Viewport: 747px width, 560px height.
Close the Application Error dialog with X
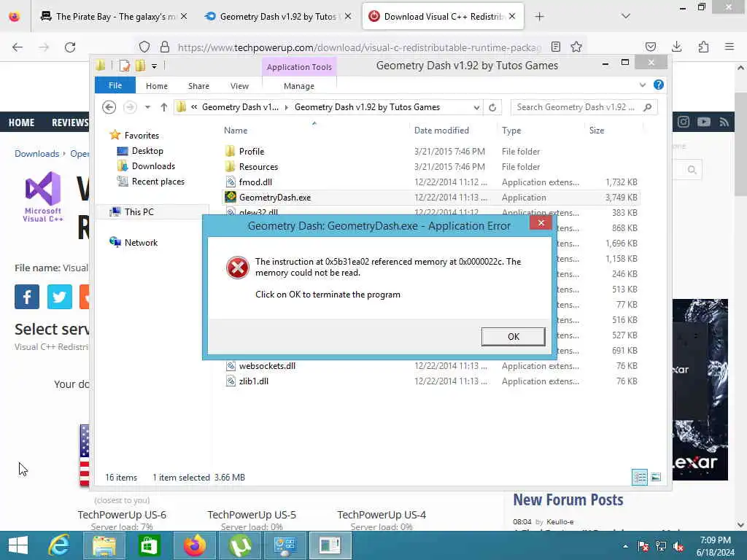pos(541,223)
